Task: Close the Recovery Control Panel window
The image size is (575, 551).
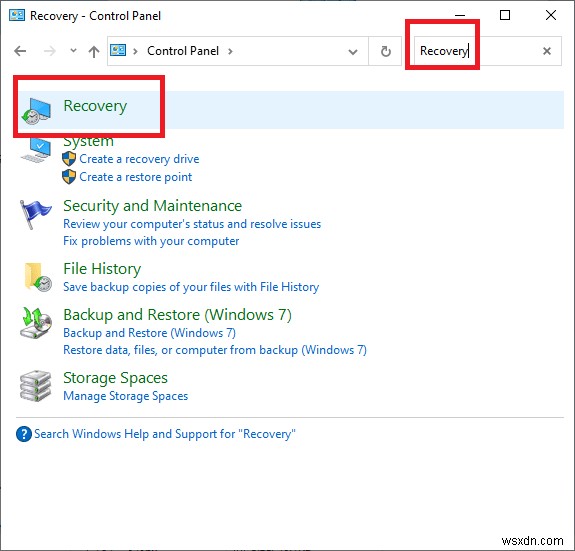Action: click(x=551, y=15)
